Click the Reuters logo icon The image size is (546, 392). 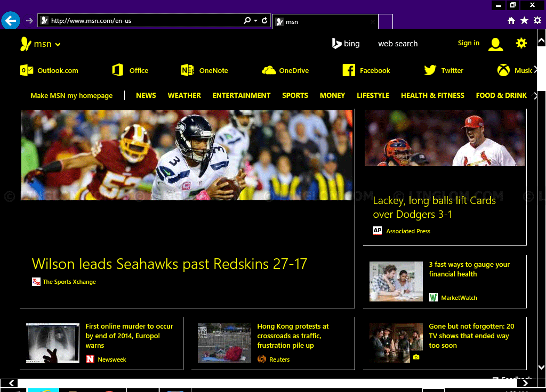[x=261, y=359]
